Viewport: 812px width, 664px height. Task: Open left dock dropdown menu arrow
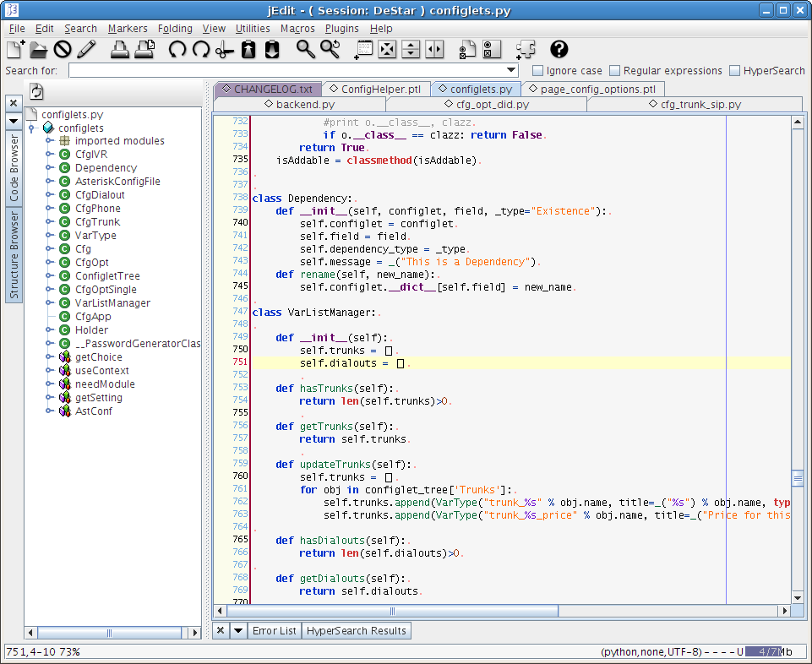coord(14,121)
